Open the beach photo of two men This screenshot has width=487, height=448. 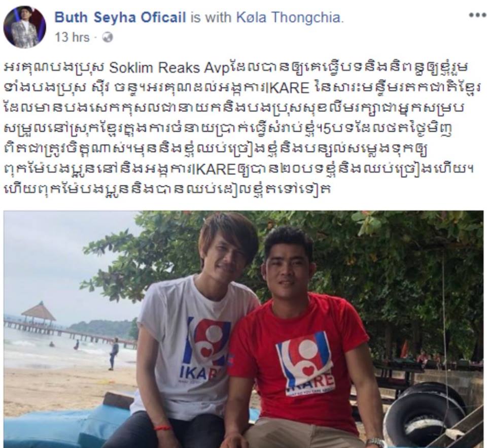tap(243, 329)
